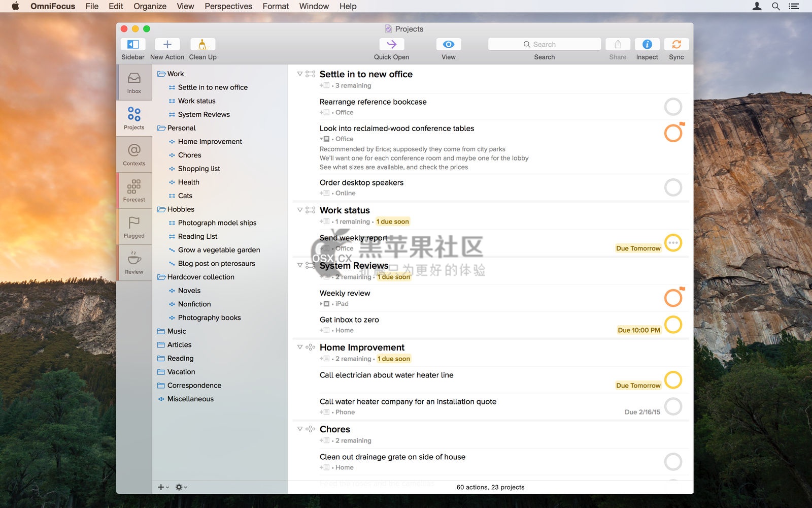Collapse the System Reviews project triangle
Screen dimensions: 812x508
[x=300, y=265]
